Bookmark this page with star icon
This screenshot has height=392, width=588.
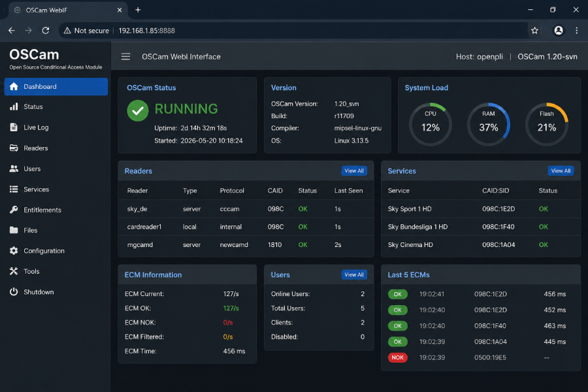pos(534,31)
